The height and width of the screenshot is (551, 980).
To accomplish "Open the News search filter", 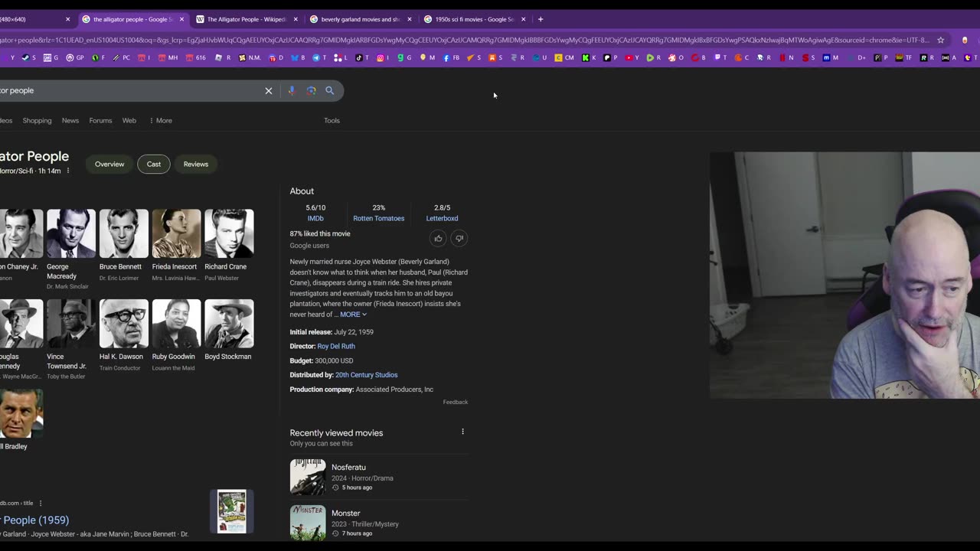I will [x=70, y=120].
